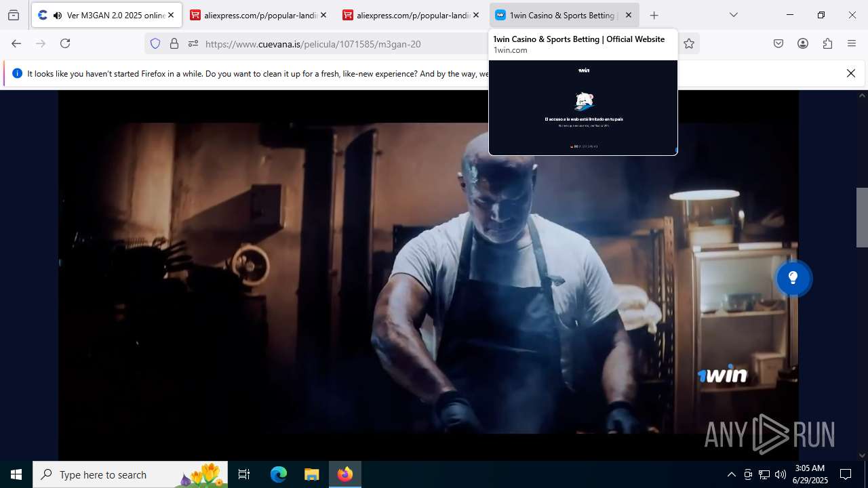Viewport: 868px width, 488px height.
Task: Click the info icon in notification bar
Action: coord(17,73)
